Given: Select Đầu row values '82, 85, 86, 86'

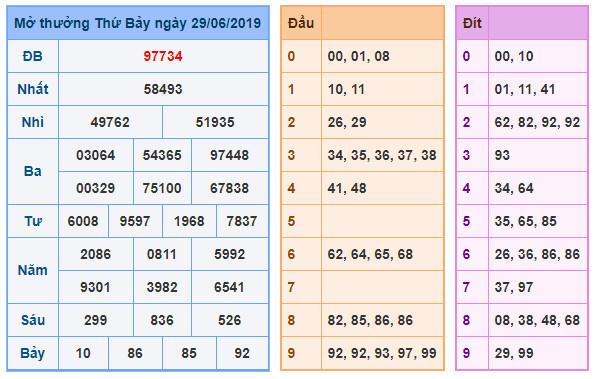Looking at the screenshot, I should [x=370, y=321].
